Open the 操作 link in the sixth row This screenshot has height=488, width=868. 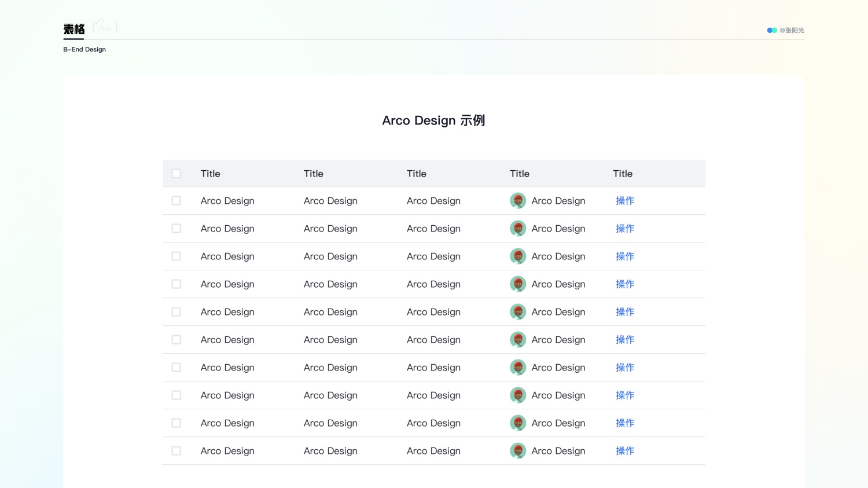(625, 340)
